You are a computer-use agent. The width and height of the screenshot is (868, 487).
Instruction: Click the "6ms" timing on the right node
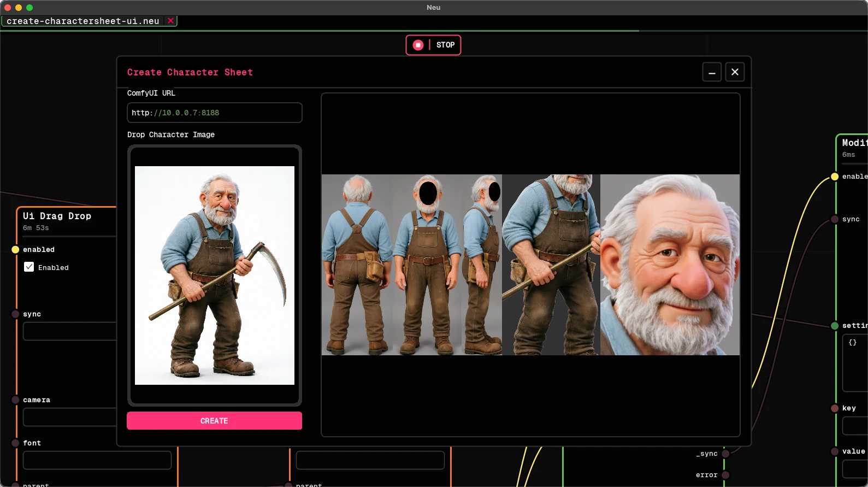848,155
